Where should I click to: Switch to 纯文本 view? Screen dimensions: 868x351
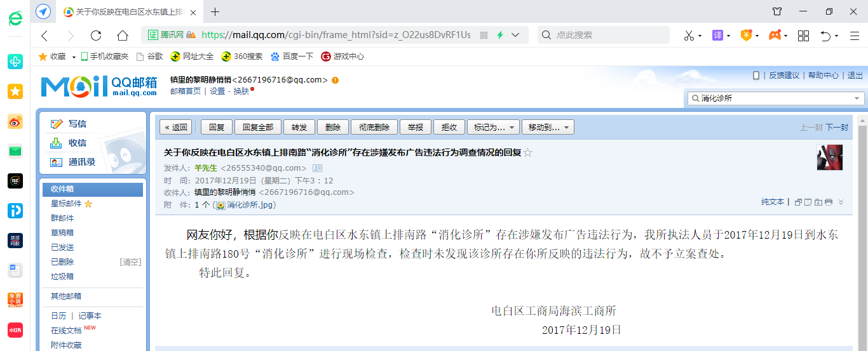773,202
